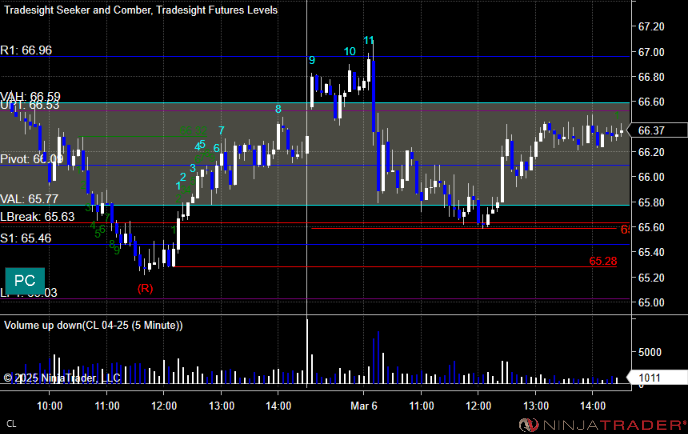Click the teal PC button

point(25,280)
